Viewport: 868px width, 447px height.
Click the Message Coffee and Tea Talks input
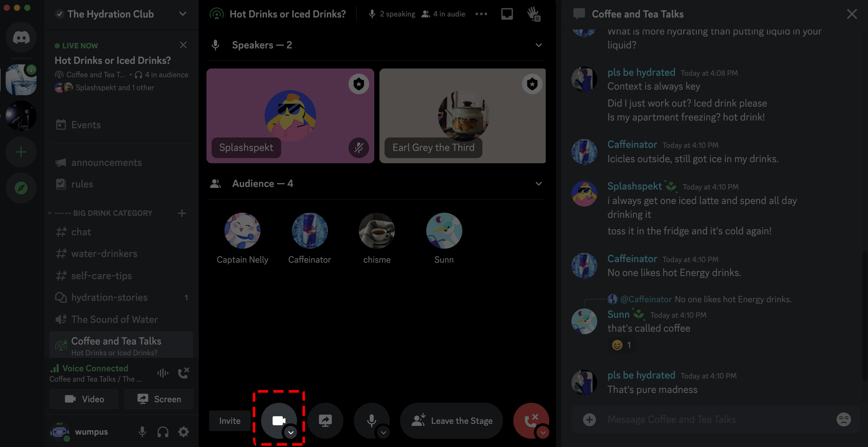pos(714,420)
